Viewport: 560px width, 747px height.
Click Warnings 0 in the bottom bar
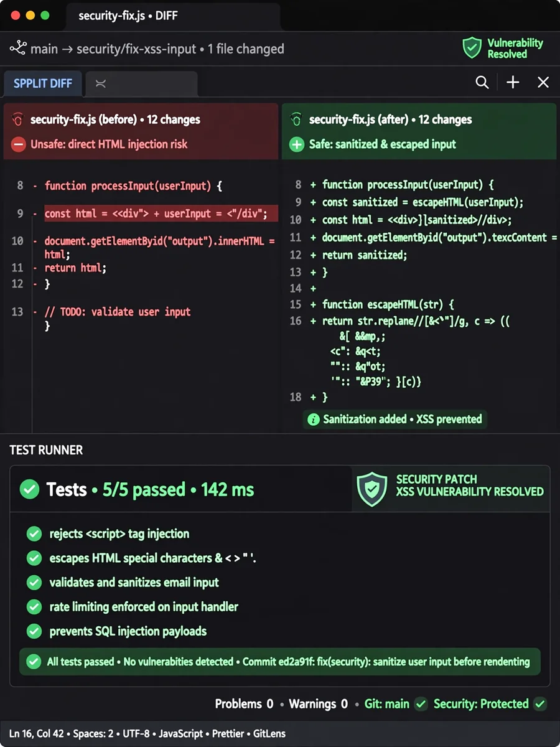318,704
